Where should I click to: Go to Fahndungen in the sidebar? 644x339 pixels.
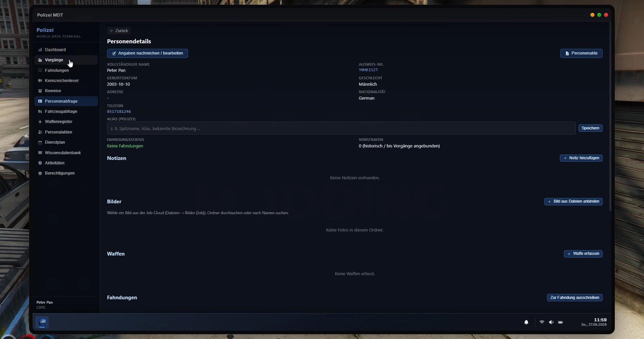point(66,70)
